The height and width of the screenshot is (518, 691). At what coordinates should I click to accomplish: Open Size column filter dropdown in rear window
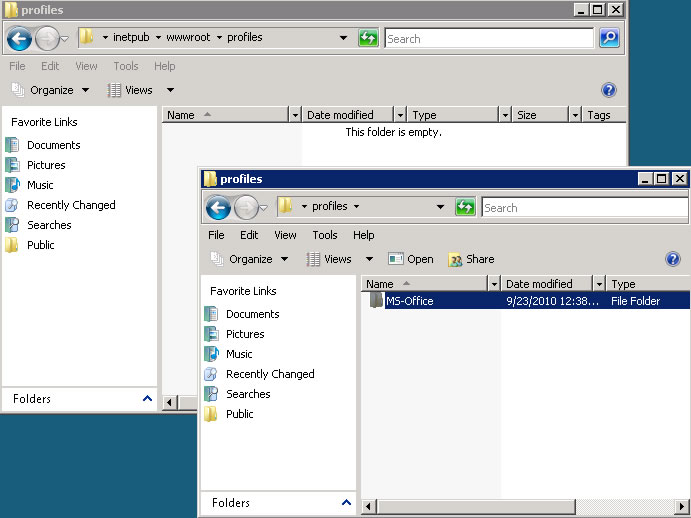pyautogui.click(x=575, y=115)
